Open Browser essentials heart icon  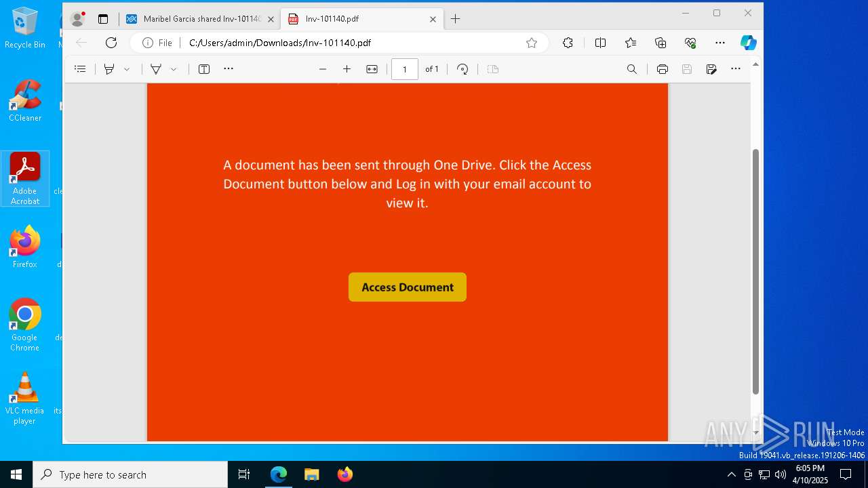[x=690, y=43]
